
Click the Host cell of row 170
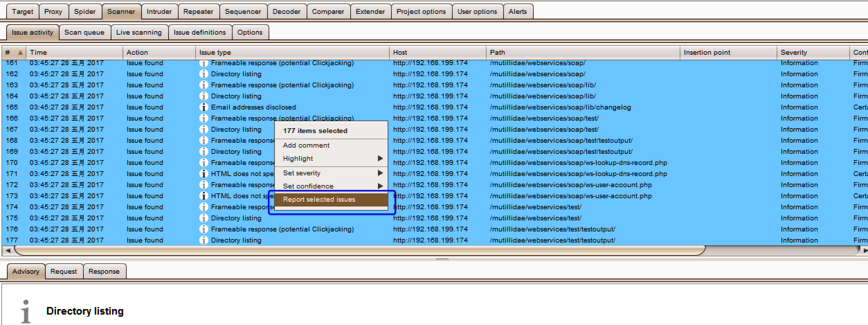pos(430,162)
